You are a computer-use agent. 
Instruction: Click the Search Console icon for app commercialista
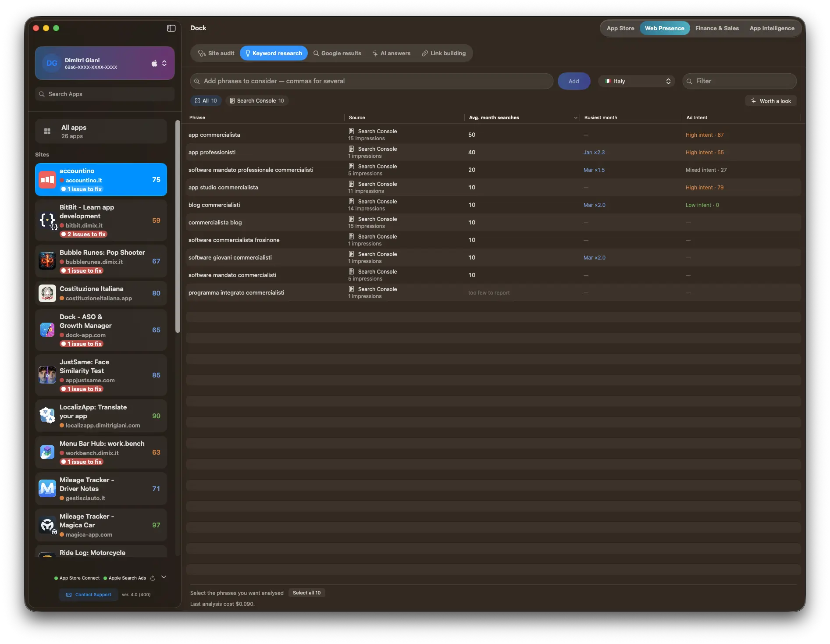(351, 131)
